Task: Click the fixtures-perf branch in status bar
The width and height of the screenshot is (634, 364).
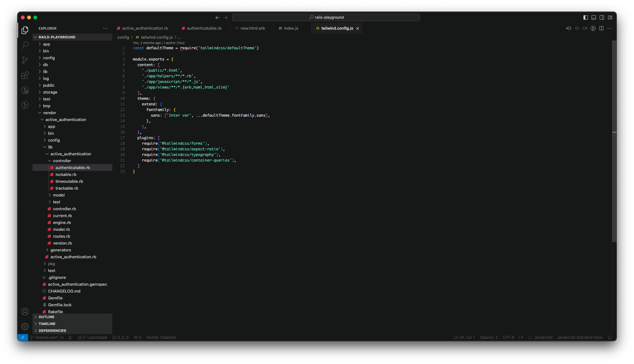Action: [x=46, y=337]
